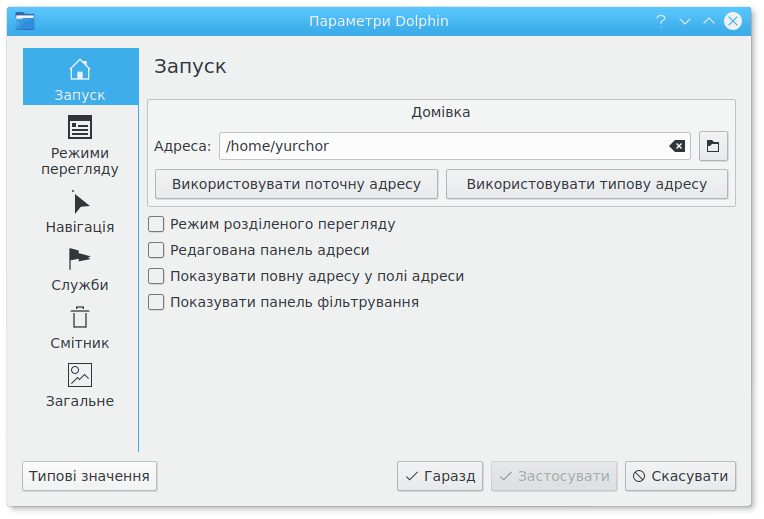Click the Dolphin window menu icon
The width and height of the screenshot is (764, 519).
coord(24,21)
